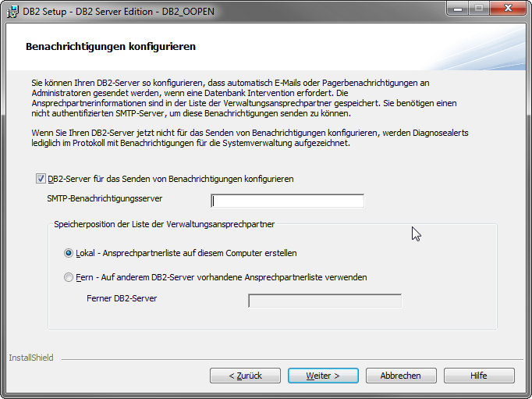Viewport: 532px width, 399px height.
Task: Click the Ferner DB2-Server label
Action: pyautogui.click(x=122, y=298)
